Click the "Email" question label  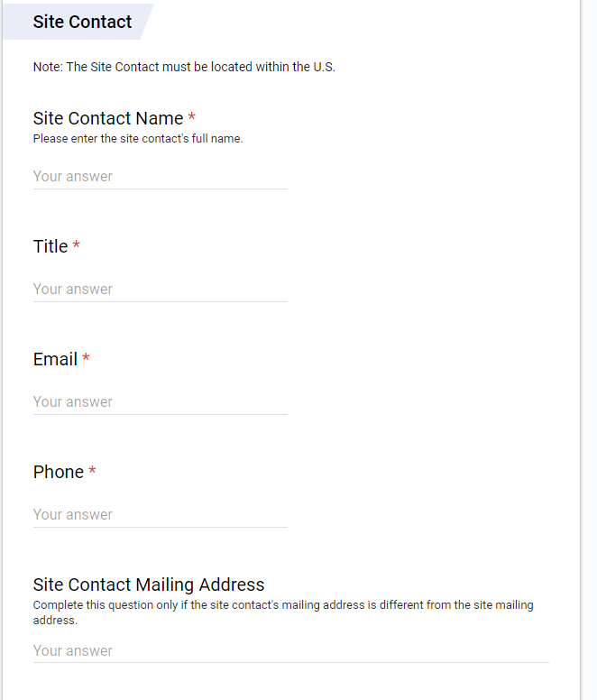tap(55, 359)
